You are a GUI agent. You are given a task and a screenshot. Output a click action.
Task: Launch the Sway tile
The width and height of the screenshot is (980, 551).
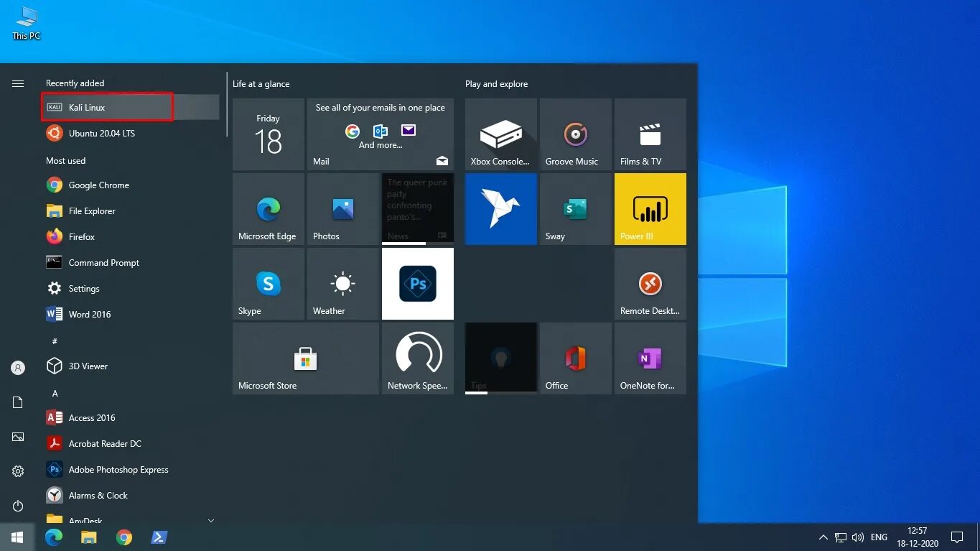(576, 209)
